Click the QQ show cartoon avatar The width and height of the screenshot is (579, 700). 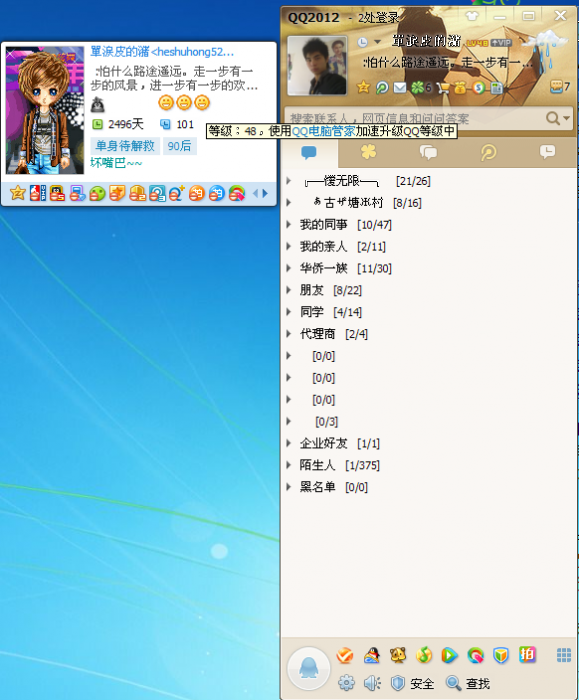click(45, 110)
